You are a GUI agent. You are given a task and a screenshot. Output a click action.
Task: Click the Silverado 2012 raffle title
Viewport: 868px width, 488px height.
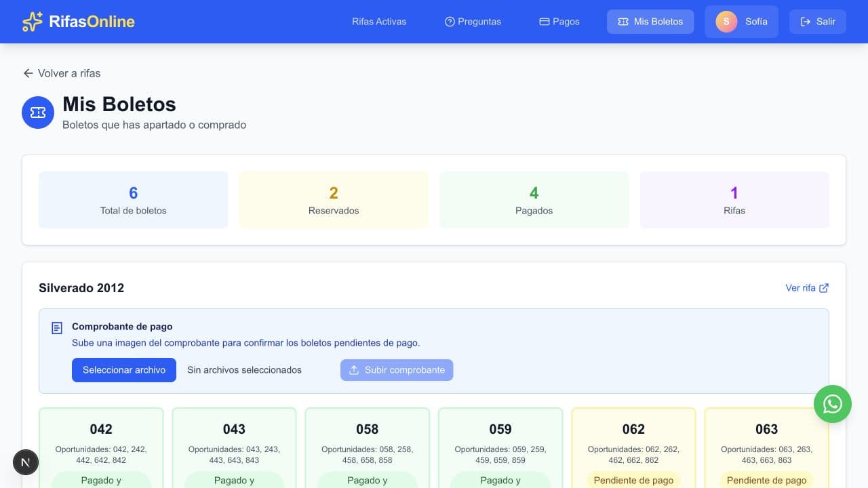coord(81,288)
